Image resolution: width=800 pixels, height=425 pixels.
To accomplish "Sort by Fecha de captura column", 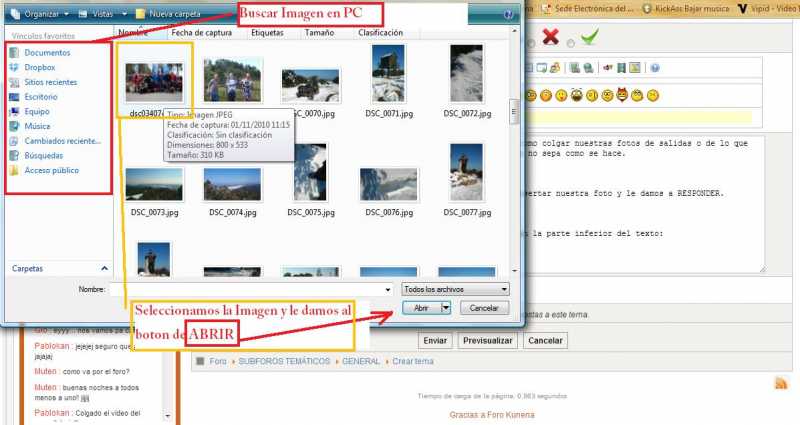I will [x=202, y=32].
